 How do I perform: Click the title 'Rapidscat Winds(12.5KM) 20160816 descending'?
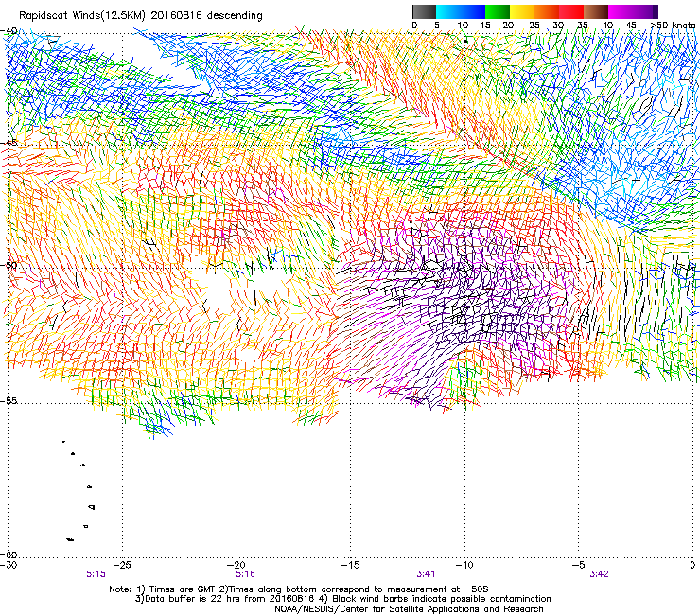[x=141, y=16]
